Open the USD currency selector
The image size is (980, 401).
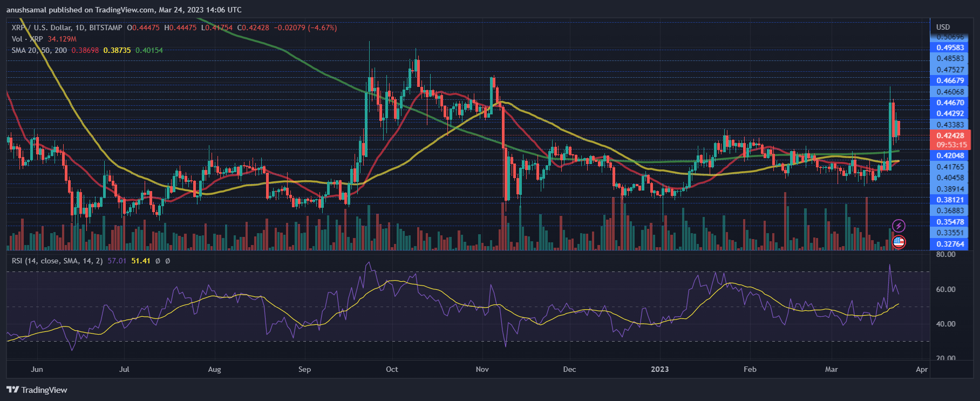[x=943, y=27]
